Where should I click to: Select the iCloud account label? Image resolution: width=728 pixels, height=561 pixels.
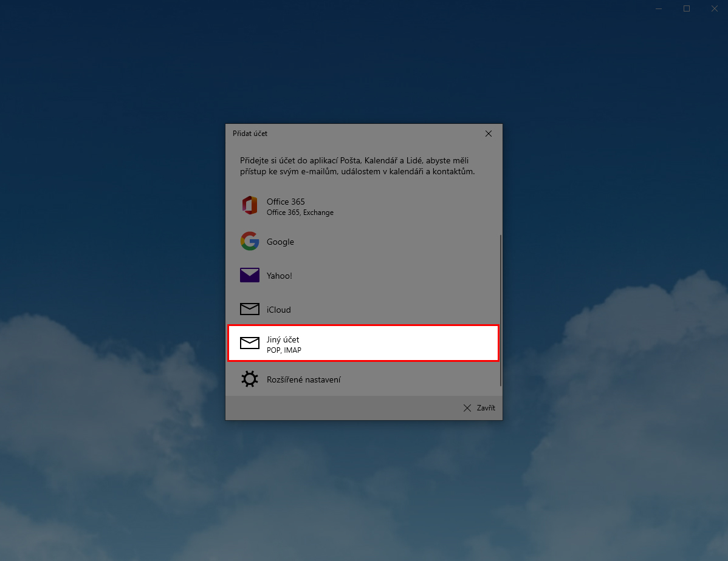(x=278, y=310)
